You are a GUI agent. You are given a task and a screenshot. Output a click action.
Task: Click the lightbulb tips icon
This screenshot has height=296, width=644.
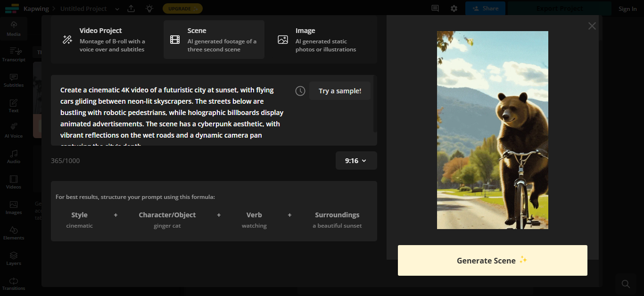pos(149,8)
